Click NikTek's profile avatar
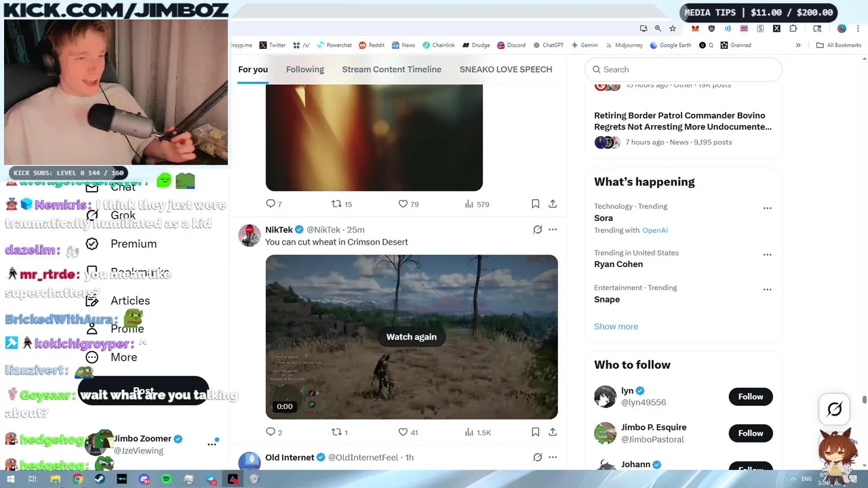The height and width of the screenshot is (488, 868). pyautogui.click(x=250, y=235)
